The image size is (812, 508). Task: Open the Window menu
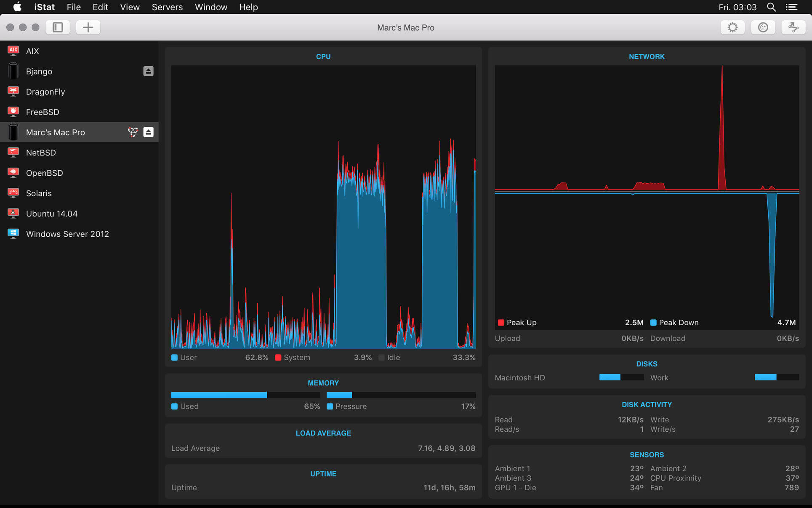pos(211,7)
